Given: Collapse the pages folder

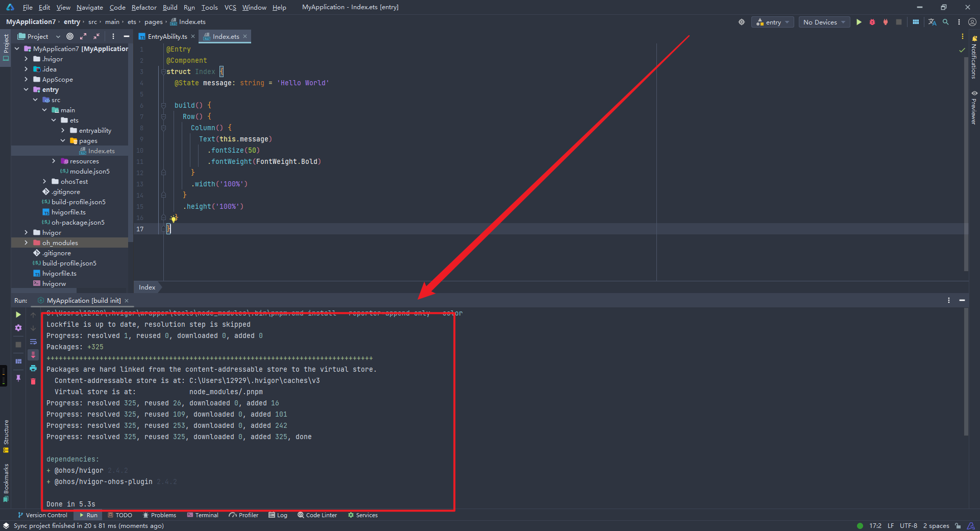Looking at the screenshot, I should tap(63, 140).
